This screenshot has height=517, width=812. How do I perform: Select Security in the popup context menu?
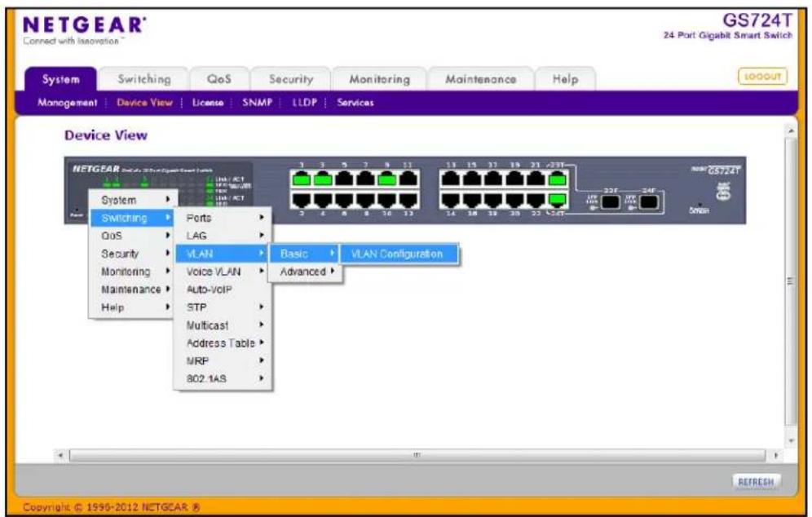tap(132, 254)
